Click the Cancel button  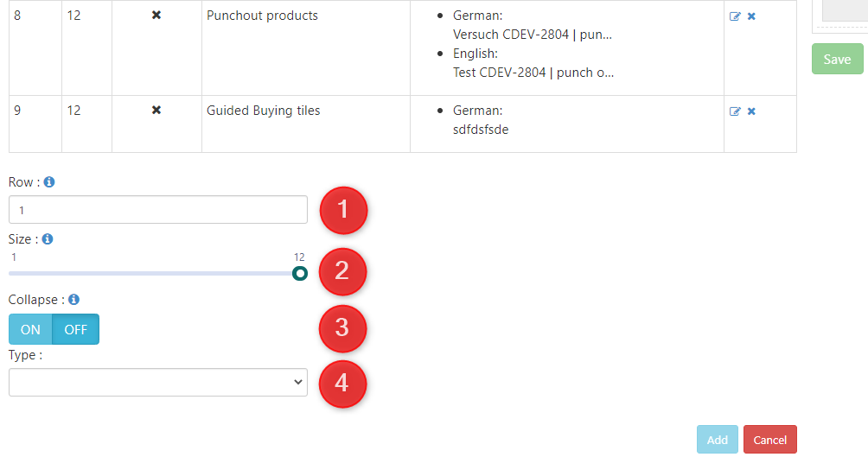pyautogui.click(x=769, y=440)
